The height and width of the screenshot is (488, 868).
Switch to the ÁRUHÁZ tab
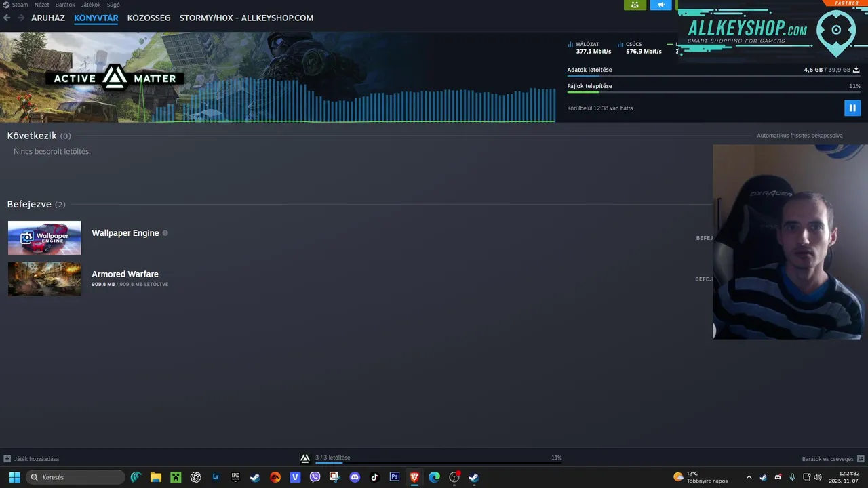[48, 18]
